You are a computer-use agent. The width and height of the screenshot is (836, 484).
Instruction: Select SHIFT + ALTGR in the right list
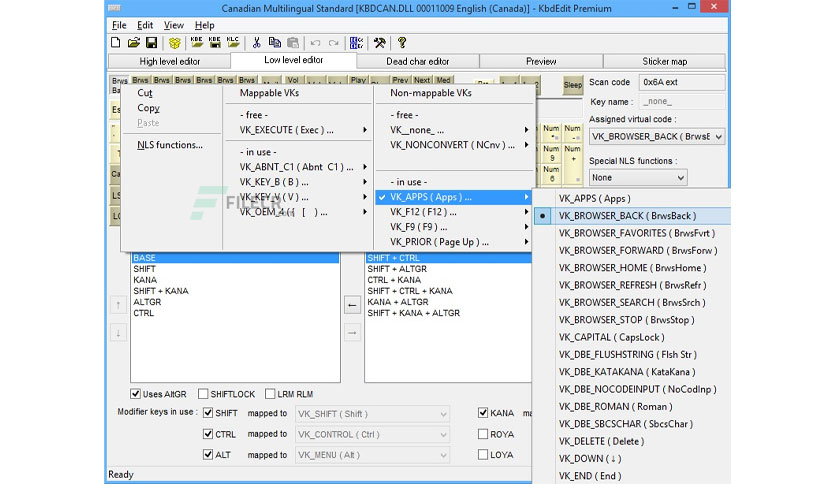coord(448,269)
